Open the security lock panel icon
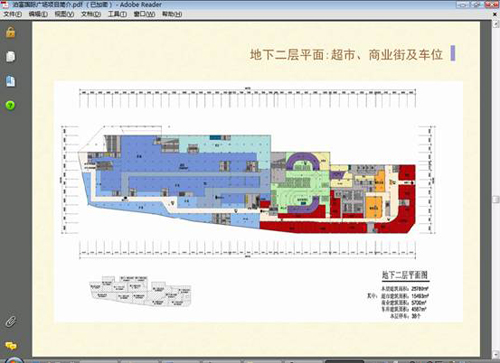Screen dimensions: 500x363 coord(11,32)
